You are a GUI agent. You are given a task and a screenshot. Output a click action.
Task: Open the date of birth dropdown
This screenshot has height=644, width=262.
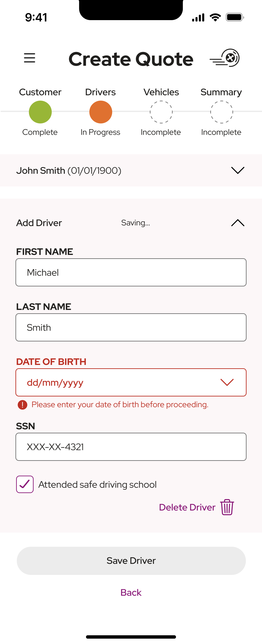[227, 382]
